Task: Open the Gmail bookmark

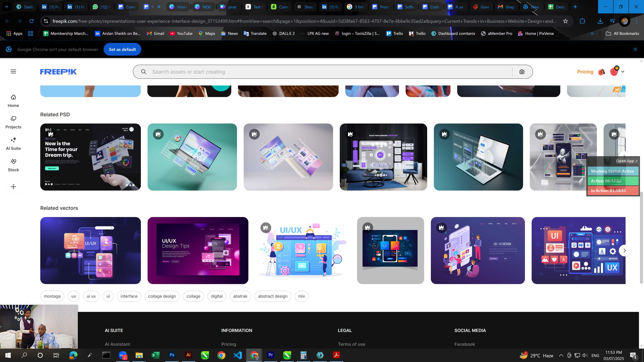Action: tap(155, 34)
